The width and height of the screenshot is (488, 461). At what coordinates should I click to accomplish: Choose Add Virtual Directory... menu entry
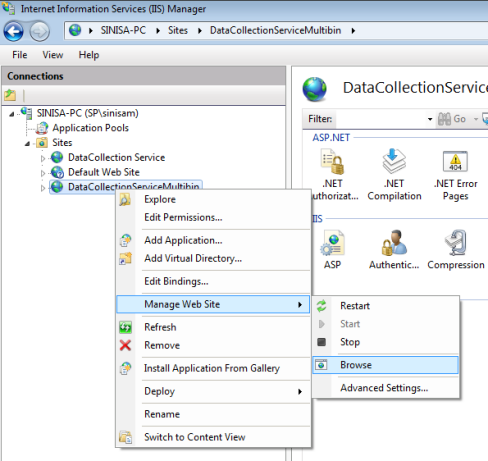click(x=213, y=258)
